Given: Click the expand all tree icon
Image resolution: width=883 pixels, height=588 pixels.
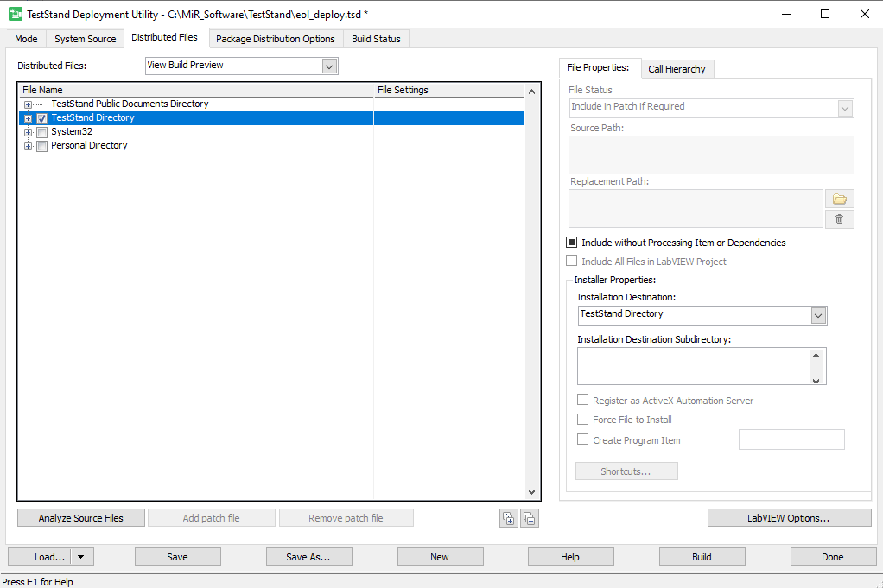Looking at the screenshot, I should tap(509, 518).
